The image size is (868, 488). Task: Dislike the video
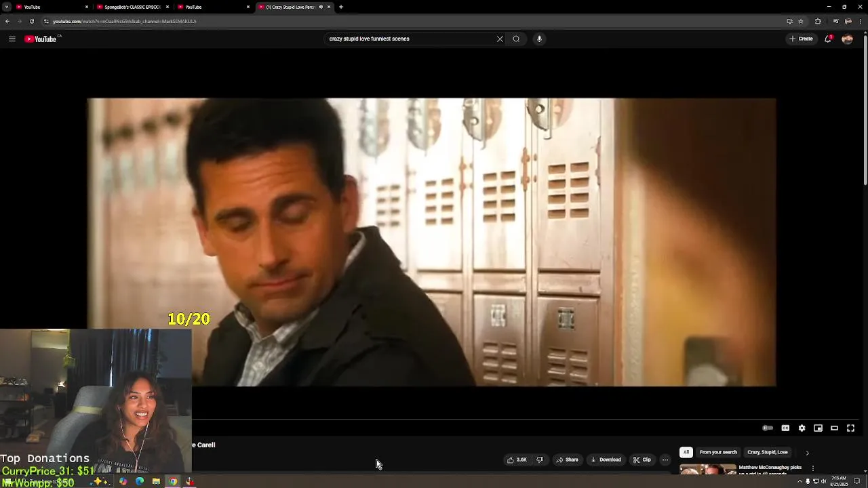pyautogui.click(x=540, y=460)
